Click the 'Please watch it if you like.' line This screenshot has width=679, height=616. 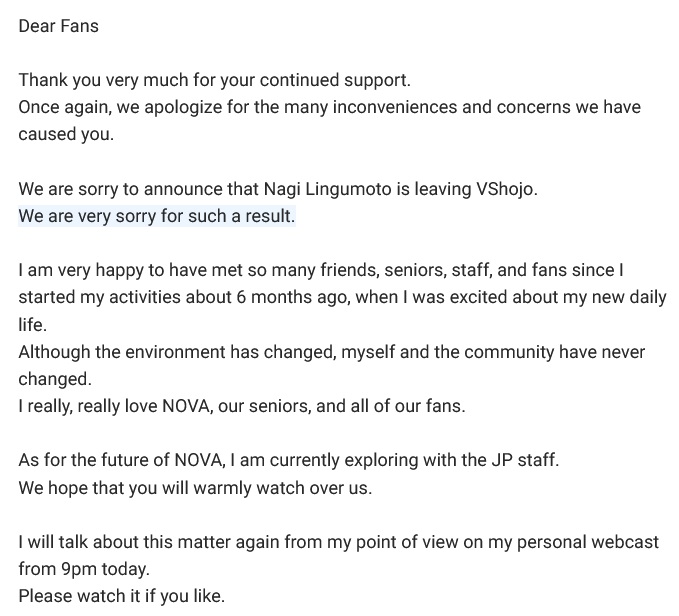point(121,597)
